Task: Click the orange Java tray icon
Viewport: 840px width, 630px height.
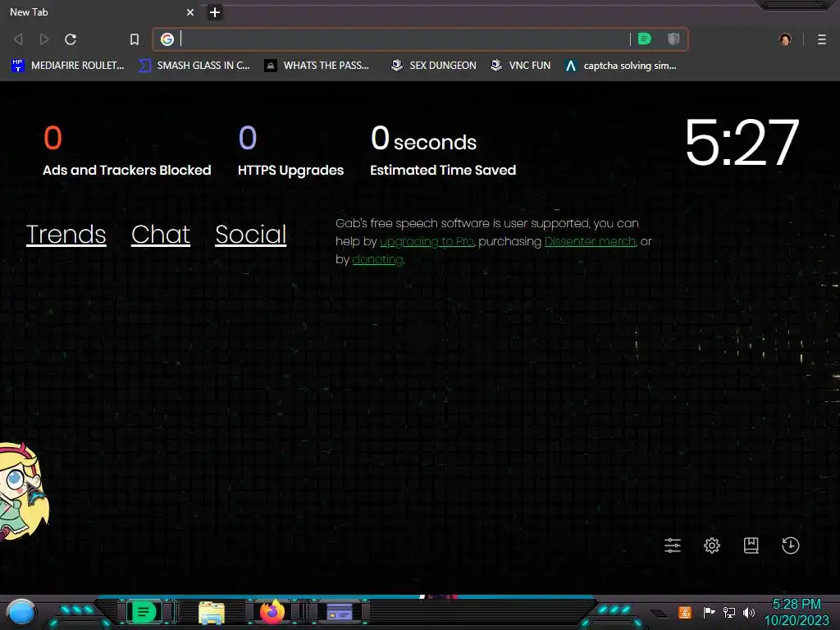Action: pyautogui.click(x=685, y=612)
